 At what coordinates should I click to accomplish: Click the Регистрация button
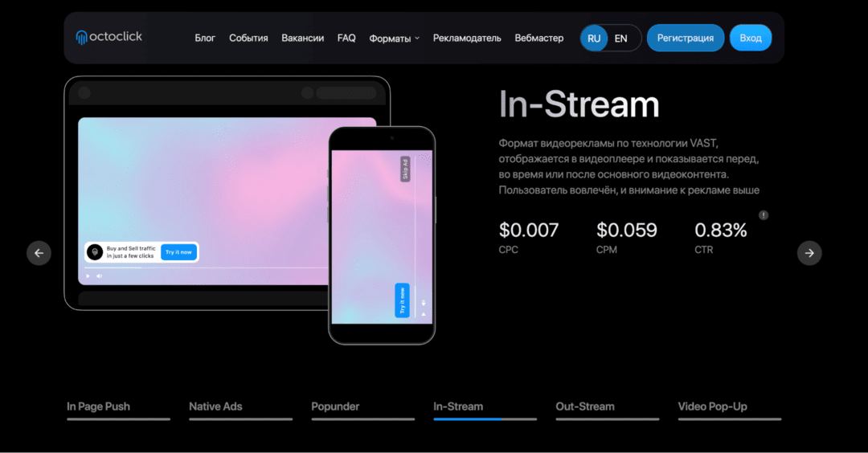(686, 39)
